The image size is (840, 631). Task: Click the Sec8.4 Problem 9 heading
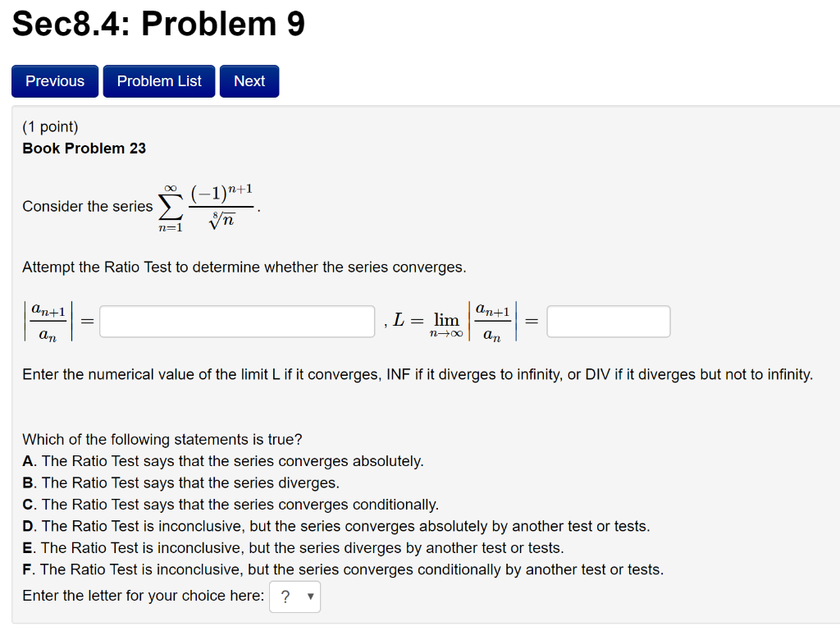point(157,24)
